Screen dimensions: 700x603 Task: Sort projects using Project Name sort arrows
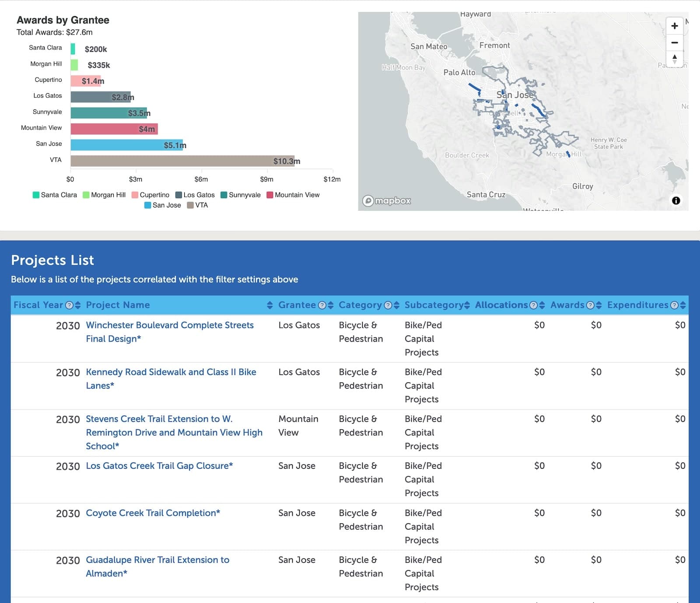coord(270,305)
